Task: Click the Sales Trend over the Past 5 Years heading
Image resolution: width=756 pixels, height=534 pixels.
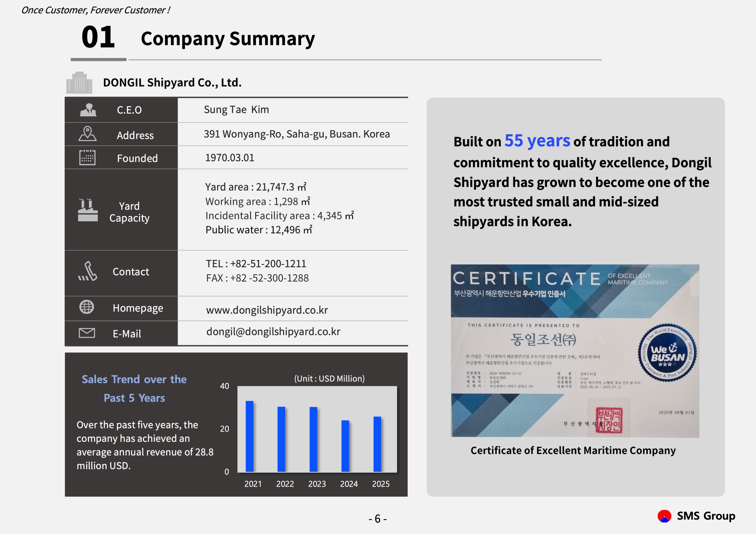Action: coord(134,389)
